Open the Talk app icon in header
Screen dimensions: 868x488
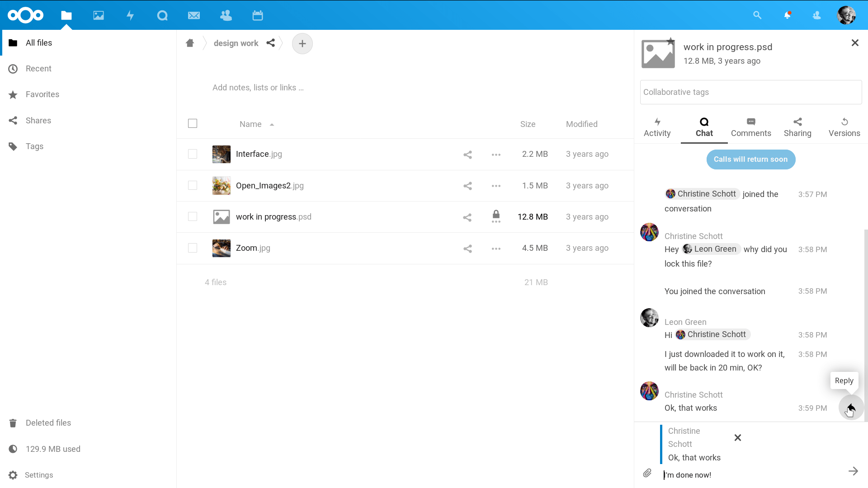162,16
